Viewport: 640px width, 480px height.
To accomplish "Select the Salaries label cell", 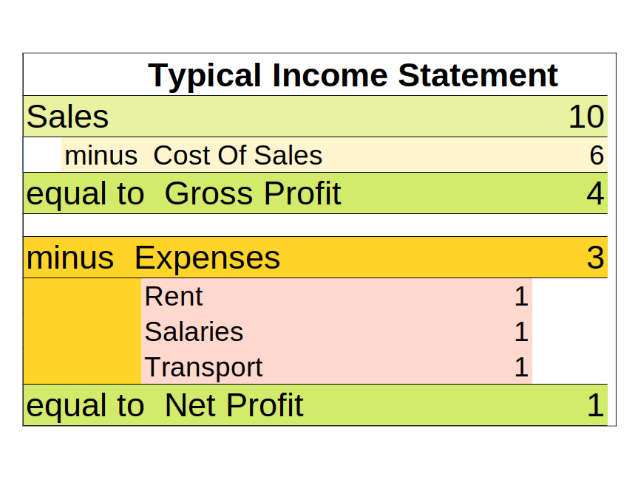I will (194, 331).
